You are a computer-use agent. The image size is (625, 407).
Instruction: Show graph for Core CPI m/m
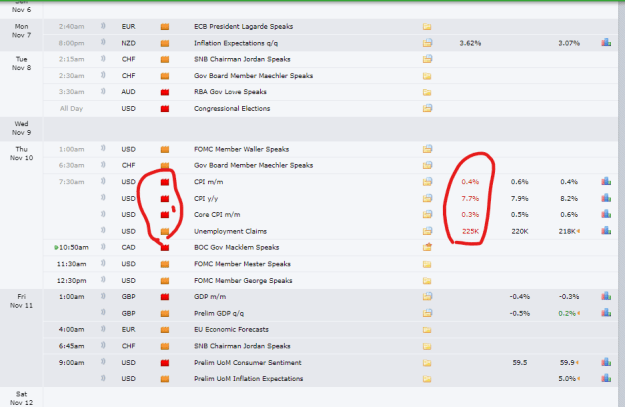pos(606,214)
